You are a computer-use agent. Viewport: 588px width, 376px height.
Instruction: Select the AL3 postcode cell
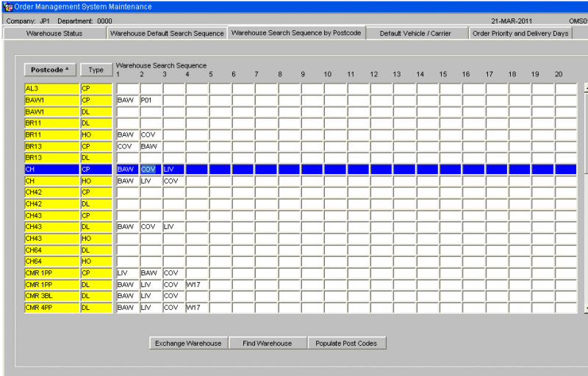(x=51, y=89)
